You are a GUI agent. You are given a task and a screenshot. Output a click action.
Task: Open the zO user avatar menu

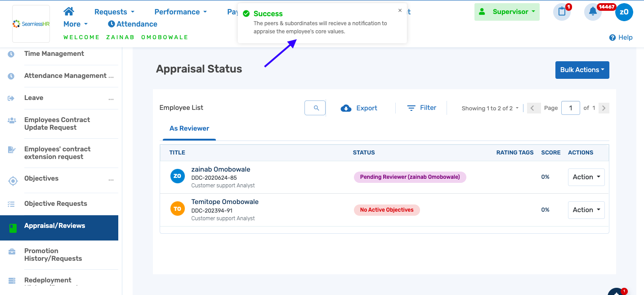624,12
